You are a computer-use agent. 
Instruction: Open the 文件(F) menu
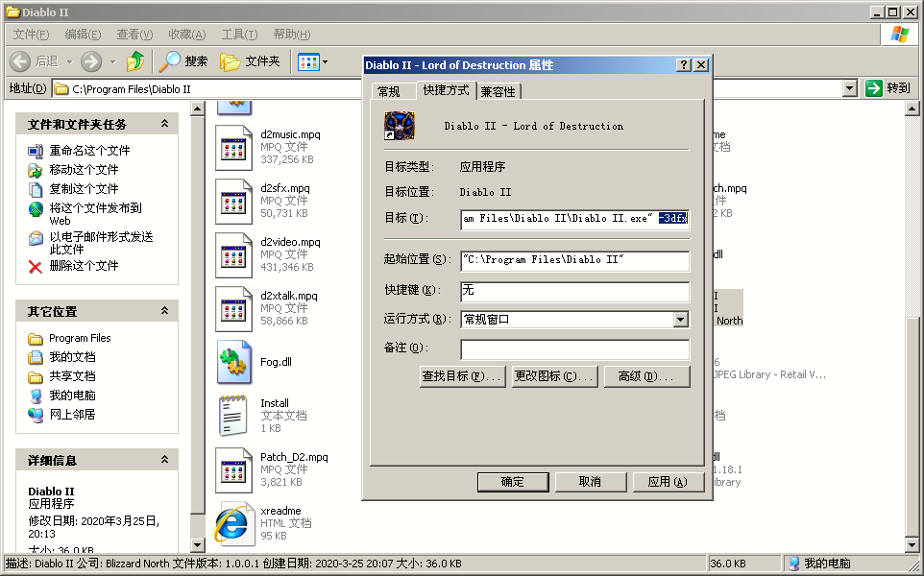coord(32,35)
